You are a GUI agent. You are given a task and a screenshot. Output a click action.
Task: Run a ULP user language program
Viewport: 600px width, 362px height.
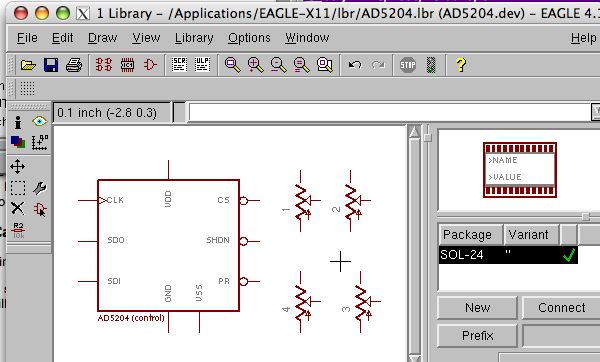point(202,65)
